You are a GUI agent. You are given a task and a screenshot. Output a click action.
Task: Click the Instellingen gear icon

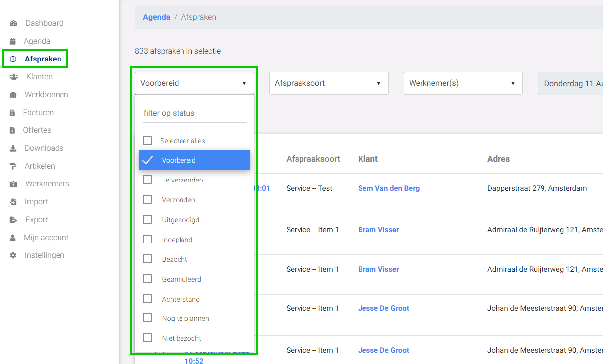pyautogui.click(x=13, y=255)
